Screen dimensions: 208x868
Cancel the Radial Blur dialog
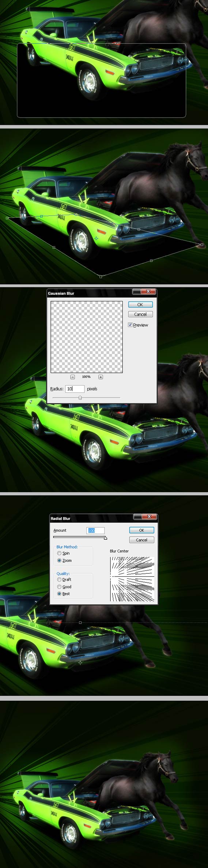coord(141,540)
